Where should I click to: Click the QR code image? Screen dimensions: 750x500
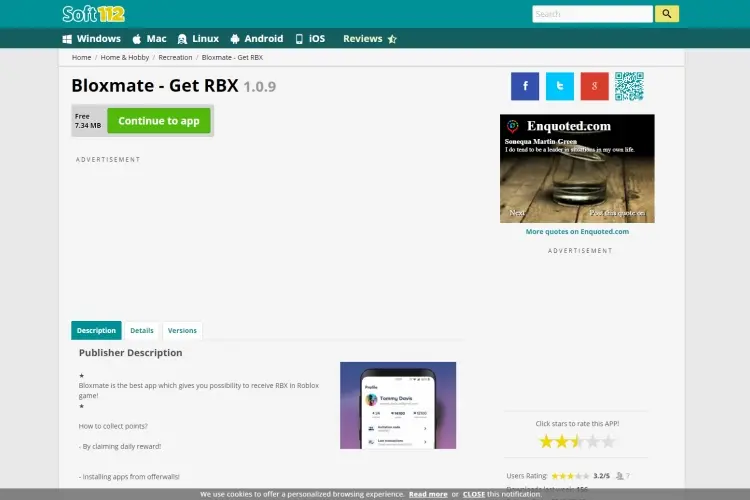[x=629, y=86]
